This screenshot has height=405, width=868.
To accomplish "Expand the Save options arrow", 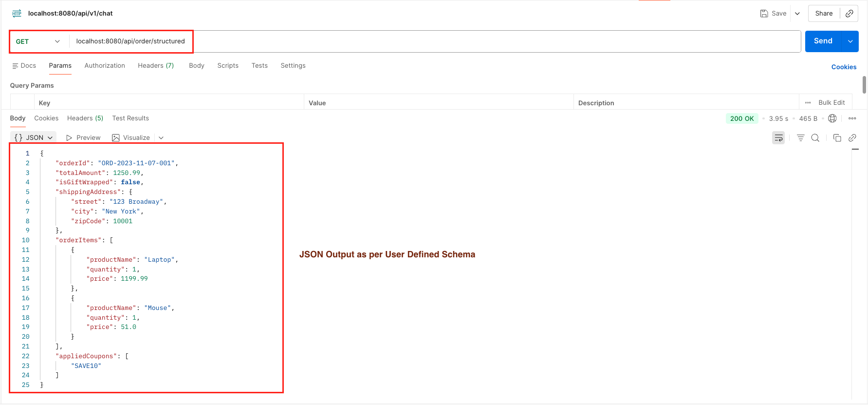I will (797, 14).
